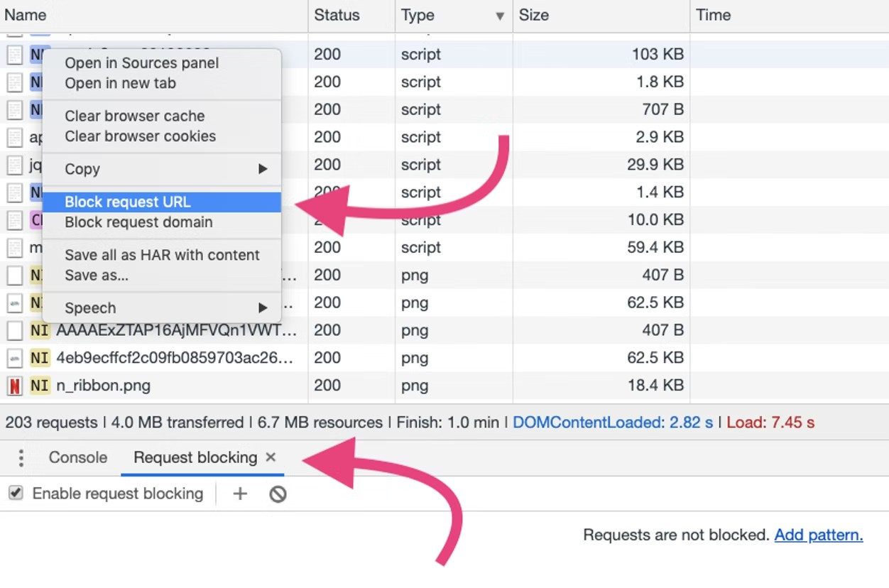Select Block request URL from context menu
889x588 pixels.
point(128,202)
